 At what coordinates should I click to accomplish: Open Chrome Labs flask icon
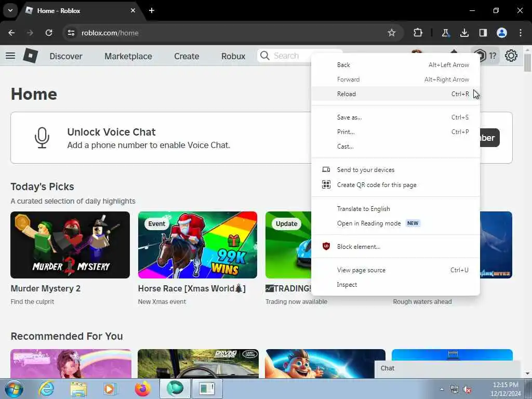445,33
